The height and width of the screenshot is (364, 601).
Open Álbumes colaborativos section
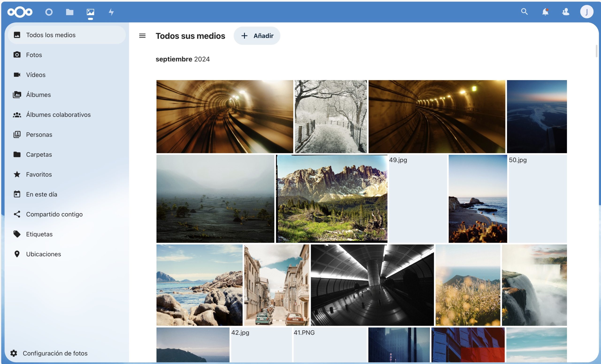tap(58, 115)
